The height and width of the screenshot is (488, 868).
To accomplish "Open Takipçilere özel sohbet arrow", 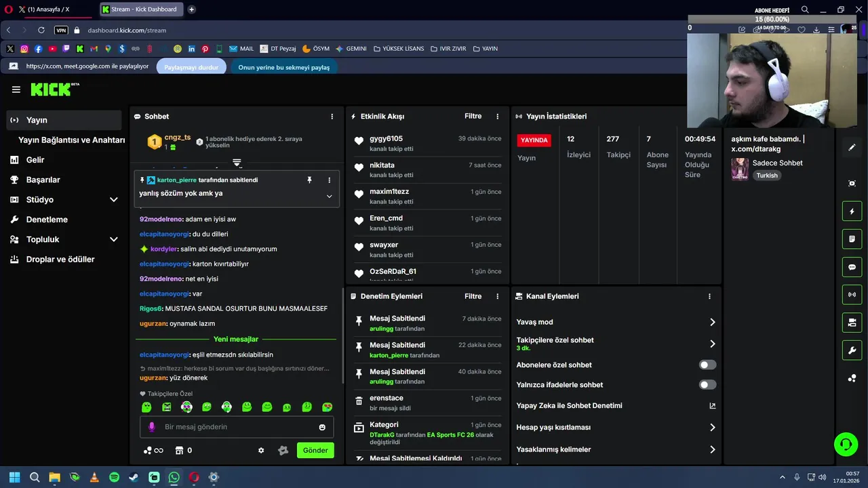I will 712,344.
